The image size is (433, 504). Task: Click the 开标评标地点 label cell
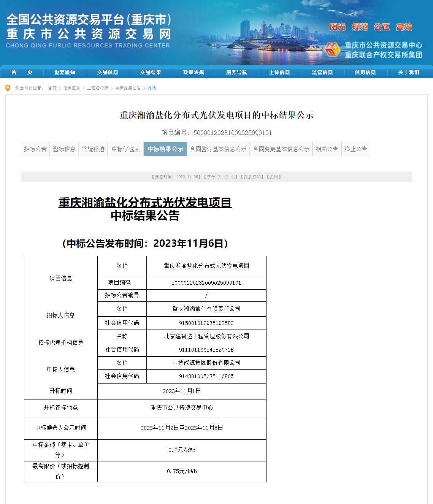[x=61, y=407]
